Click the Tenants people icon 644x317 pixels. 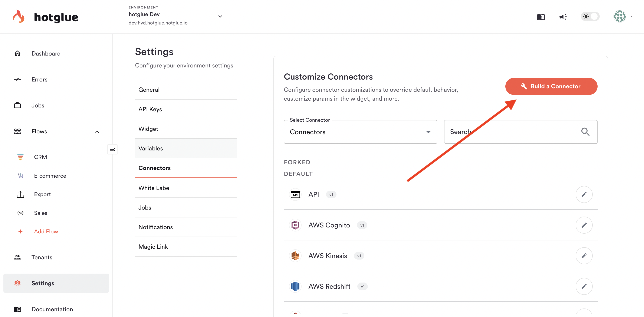(x=17, y=257)
